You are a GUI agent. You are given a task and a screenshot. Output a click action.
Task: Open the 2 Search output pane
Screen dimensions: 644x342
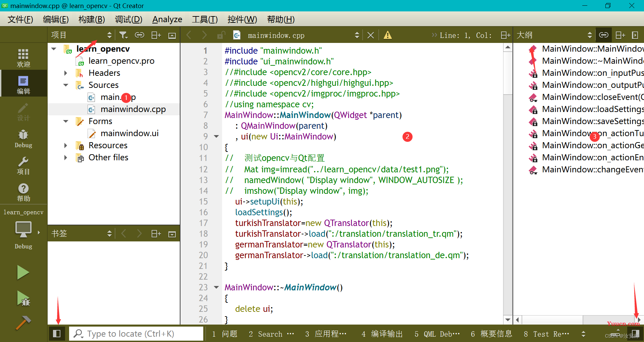(271, 334)
